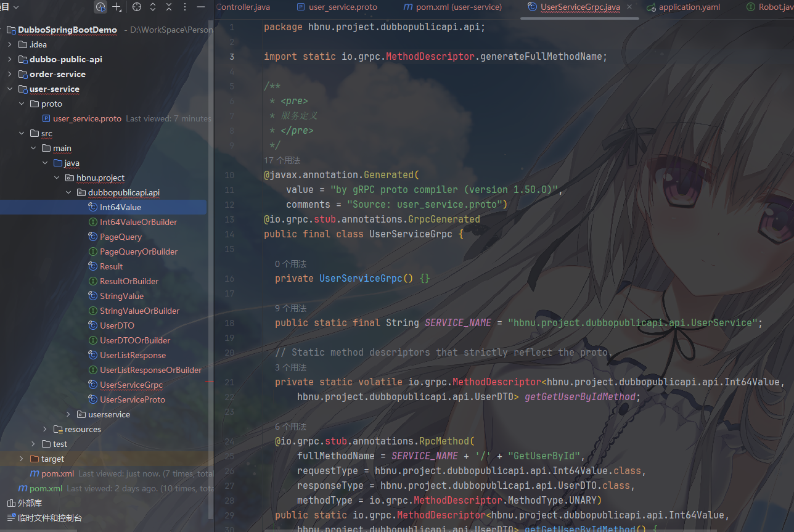Hide the project tool window with minus icon

tap(201, 7)
